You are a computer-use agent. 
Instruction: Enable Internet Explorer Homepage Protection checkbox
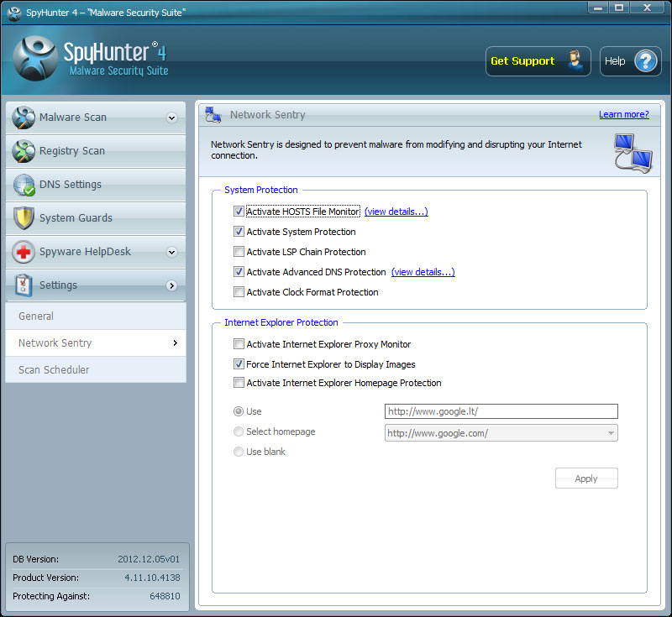239,383
